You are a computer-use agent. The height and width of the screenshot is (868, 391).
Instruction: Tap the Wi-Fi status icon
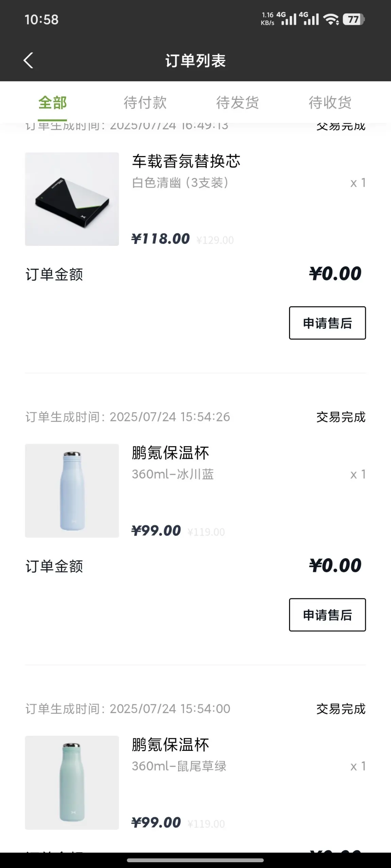pyautogui.click(x=331, y=19)
